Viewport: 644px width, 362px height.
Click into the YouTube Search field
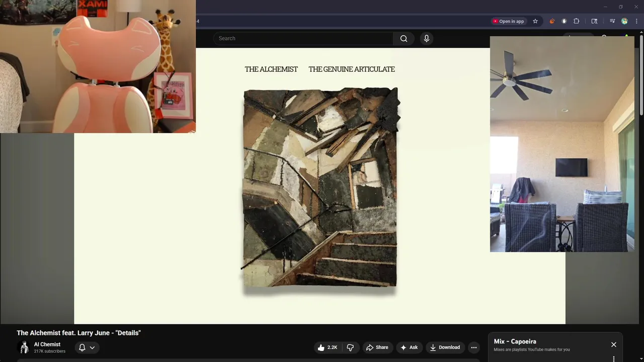tap(303, 39)
